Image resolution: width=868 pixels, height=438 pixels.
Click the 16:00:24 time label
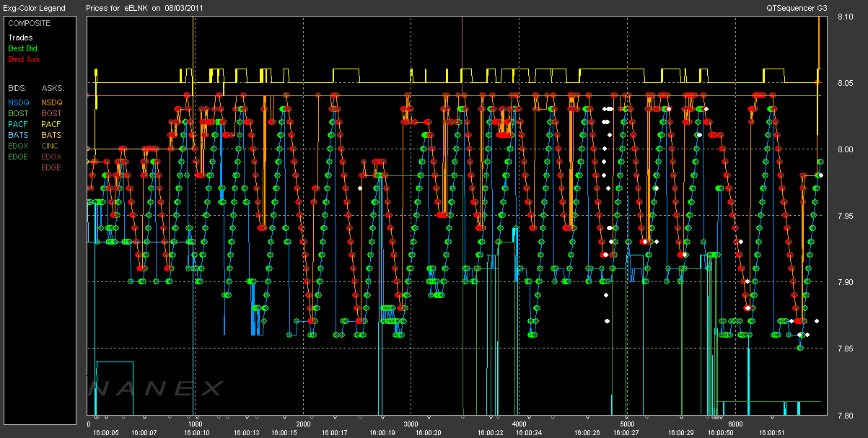pos(529,433)
